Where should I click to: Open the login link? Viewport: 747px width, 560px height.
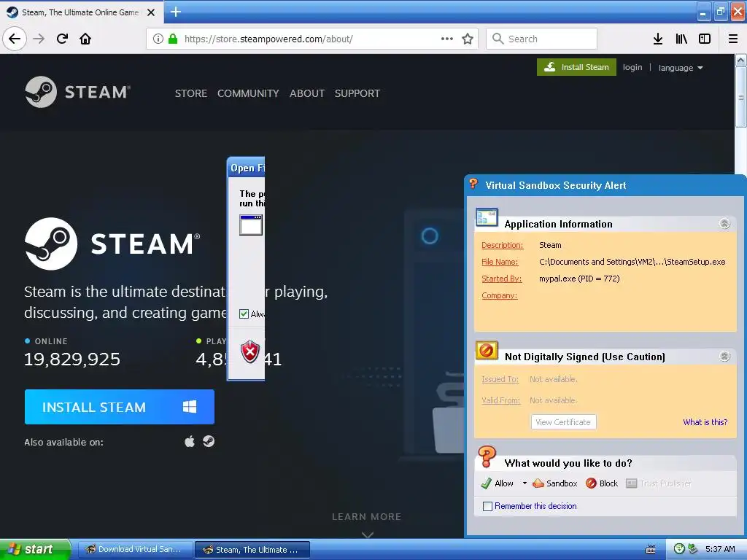632,67
